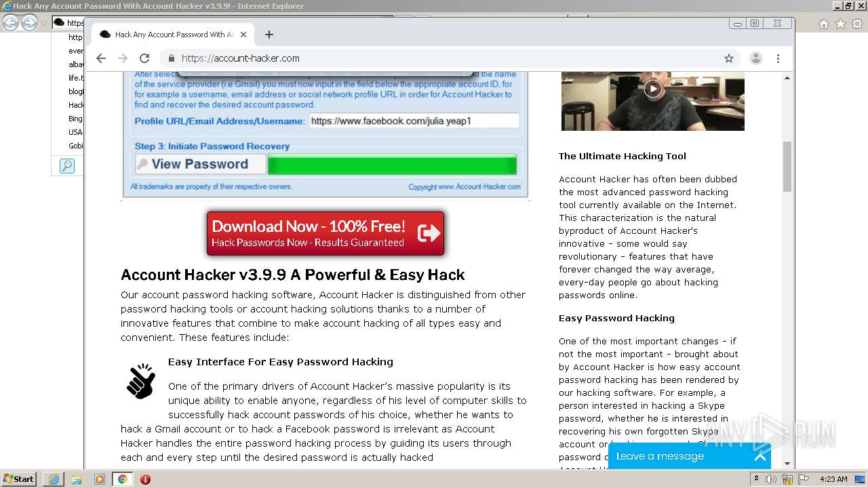Select the 'life.t' suggestion in IE list

point(76,78)
